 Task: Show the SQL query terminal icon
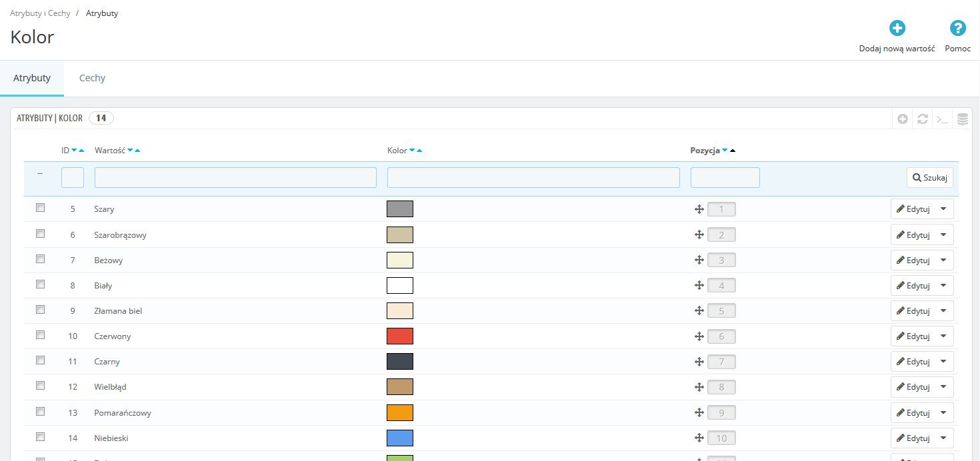[942, 119]
